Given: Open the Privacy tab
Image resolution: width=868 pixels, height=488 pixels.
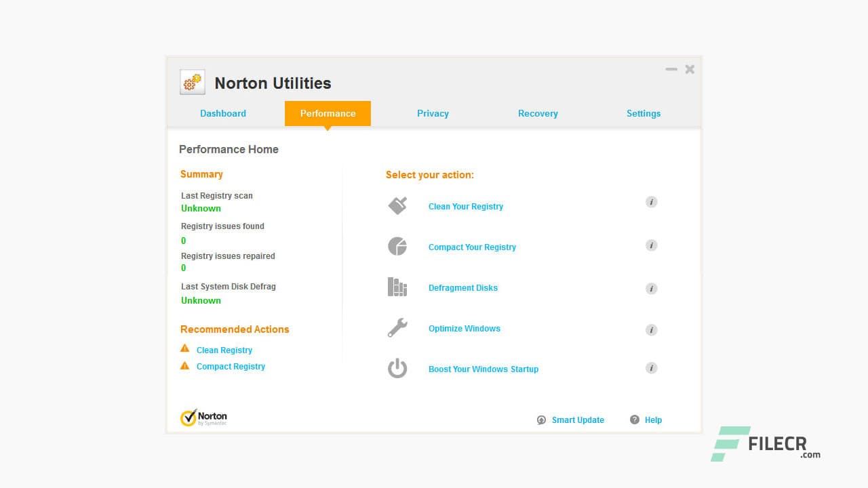Looking at the screenshot, I should [433, 113].
